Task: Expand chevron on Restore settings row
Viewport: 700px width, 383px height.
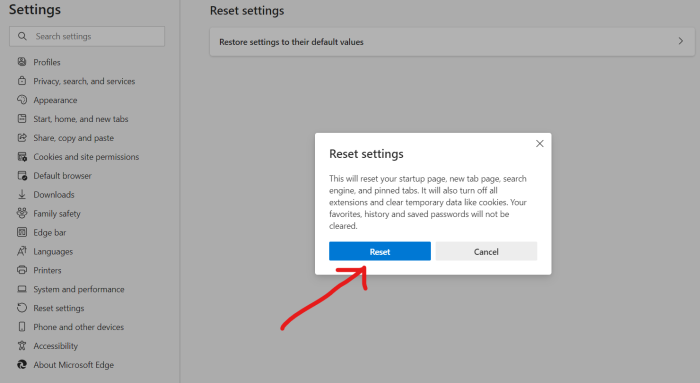Action: (680, 41)
